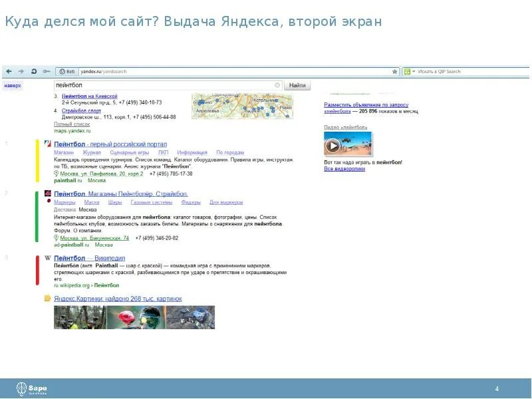Open 'Пейнтбол. Магазины Пейнтболёр. Страйкбол' result

click(x=121, y=194)
